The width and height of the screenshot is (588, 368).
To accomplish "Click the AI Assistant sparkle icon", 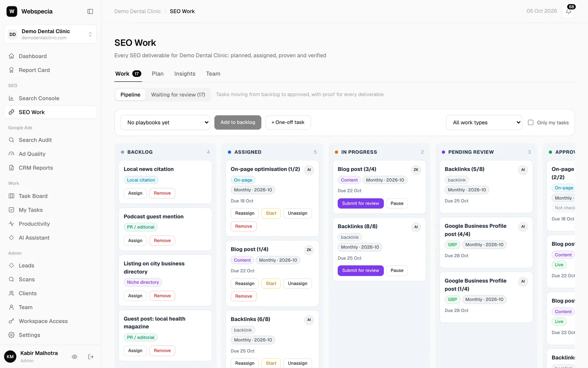I will [11, 238].
